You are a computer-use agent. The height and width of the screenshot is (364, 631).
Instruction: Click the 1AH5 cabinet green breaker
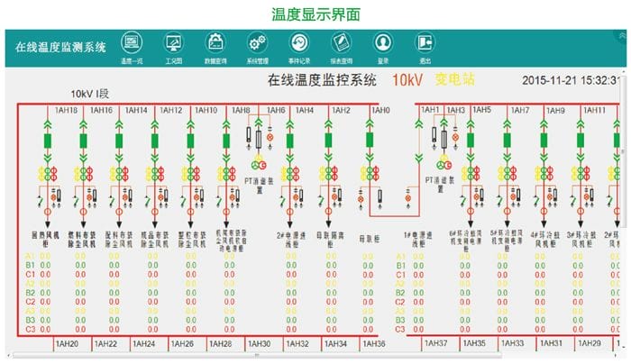(474, 141)
